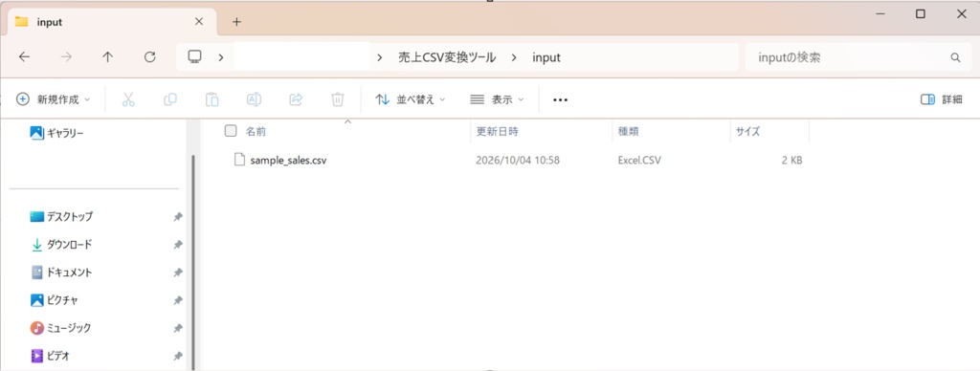The image size is (980, 371).
Task: Go up one folder level
Action: tap(107, 56)
